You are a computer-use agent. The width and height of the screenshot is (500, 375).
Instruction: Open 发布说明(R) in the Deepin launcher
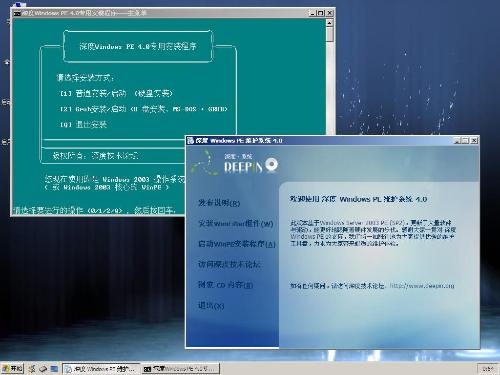[219, 203]
